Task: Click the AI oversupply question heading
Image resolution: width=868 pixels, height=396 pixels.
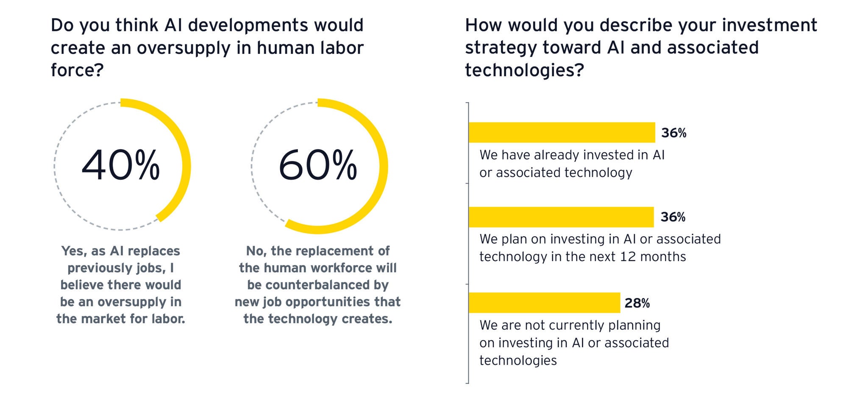Action: pos(207,47)
